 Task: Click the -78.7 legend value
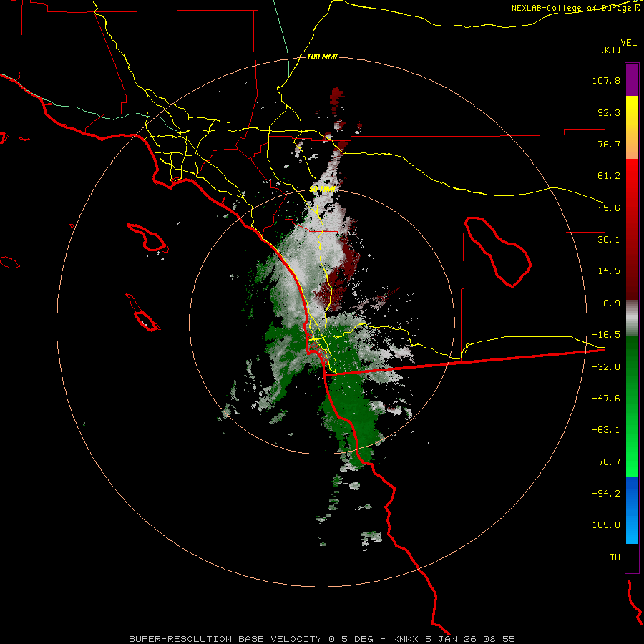(x=606, y=462)
